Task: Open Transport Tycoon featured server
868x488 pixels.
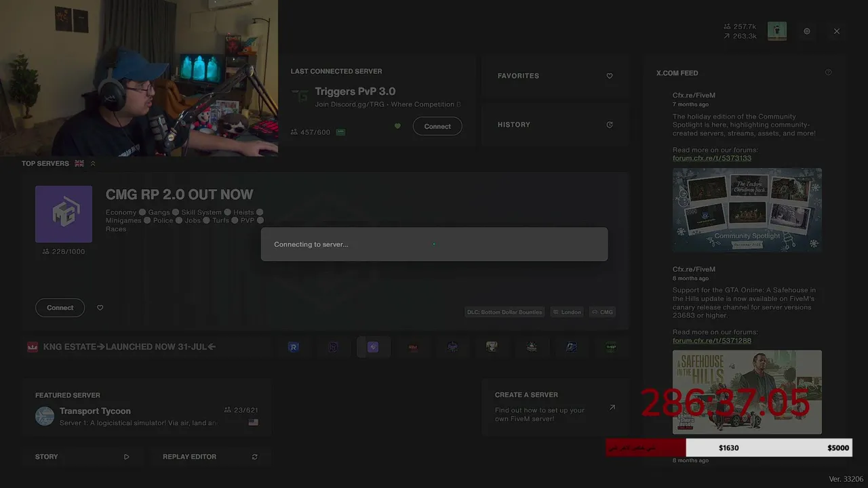Action: [146, 409]
